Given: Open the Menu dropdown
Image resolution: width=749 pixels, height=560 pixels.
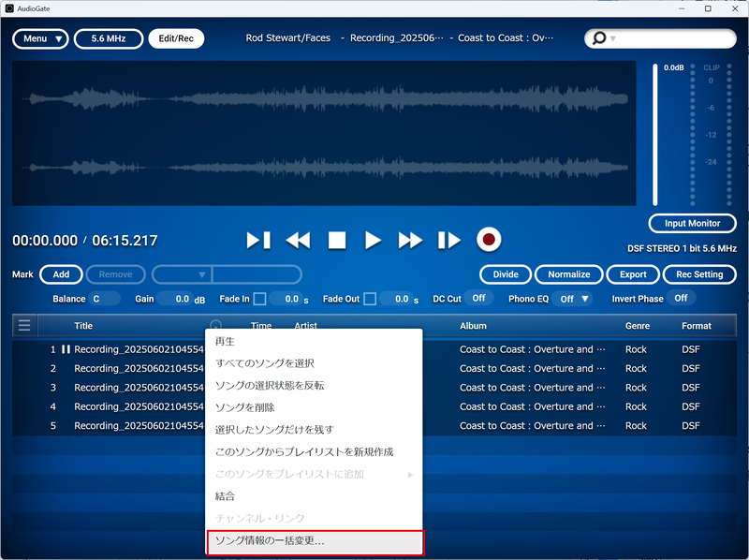Looking at the screenshot, I should coord(39,38).
